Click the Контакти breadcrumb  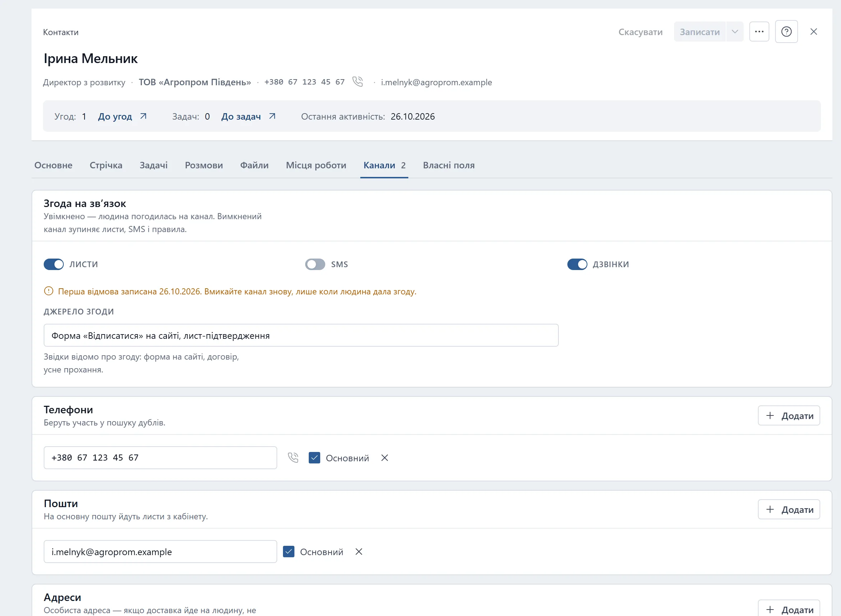(61, 32)
